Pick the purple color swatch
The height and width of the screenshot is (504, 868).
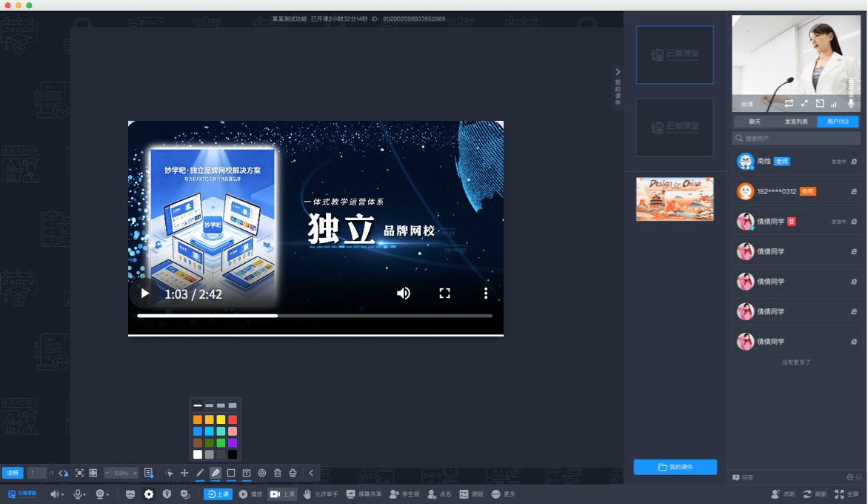[233, 443]
